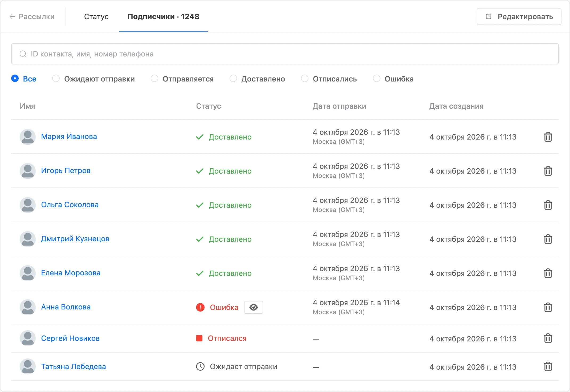Image resolution: width=570 pixels, height=392 pixels.
Task: Delete Татьяна Лебедева with trash icon
Action: tap(548, 367)
